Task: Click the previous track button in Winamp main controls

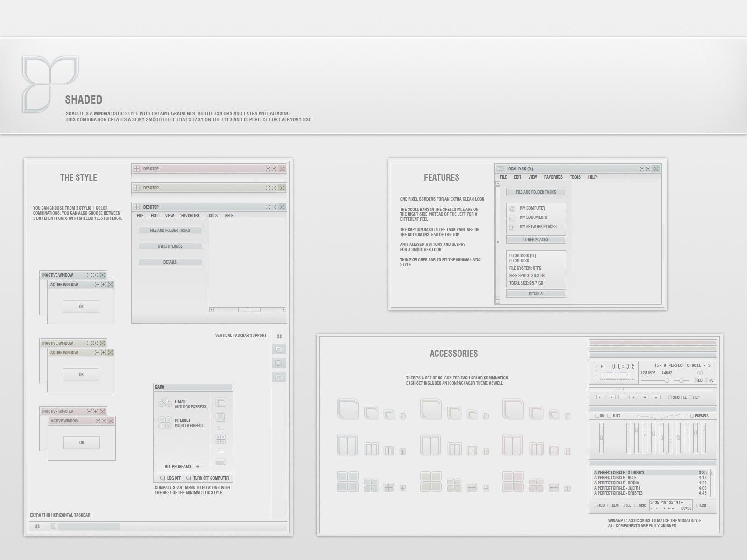Action: [600, 397]
